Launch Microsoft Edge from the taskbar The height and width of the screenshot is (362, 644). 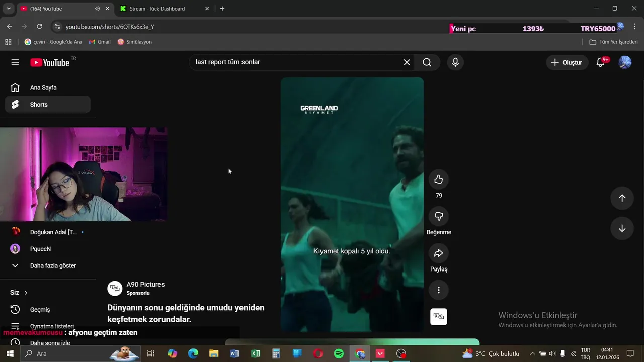[193, 354]
